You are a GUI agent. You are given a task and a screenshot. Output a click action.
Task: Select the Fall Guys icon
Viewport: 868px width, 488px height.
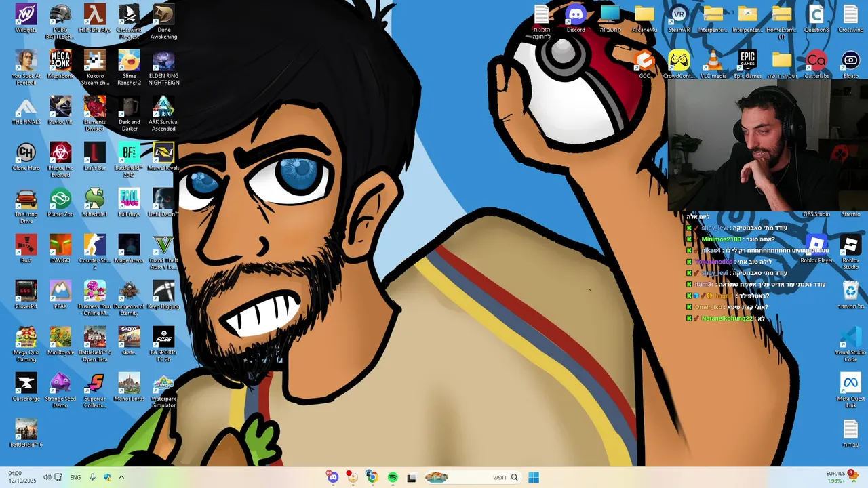click(x=129, y=203)
